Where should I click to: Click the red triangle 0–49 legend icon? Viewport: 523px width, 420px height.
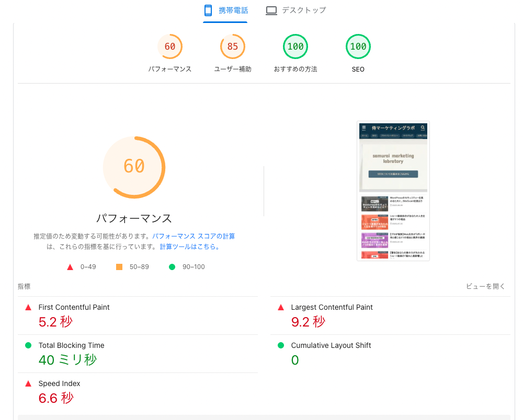70,267
